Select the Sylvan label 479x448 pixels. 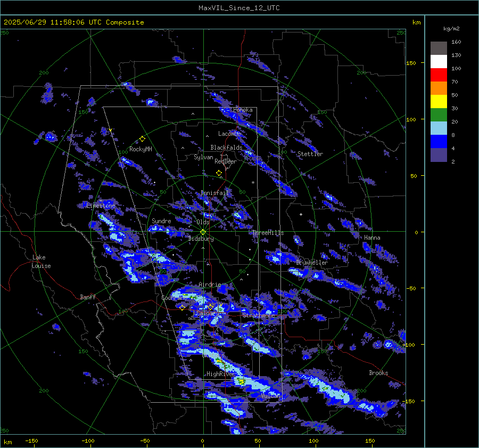point(203,157)
